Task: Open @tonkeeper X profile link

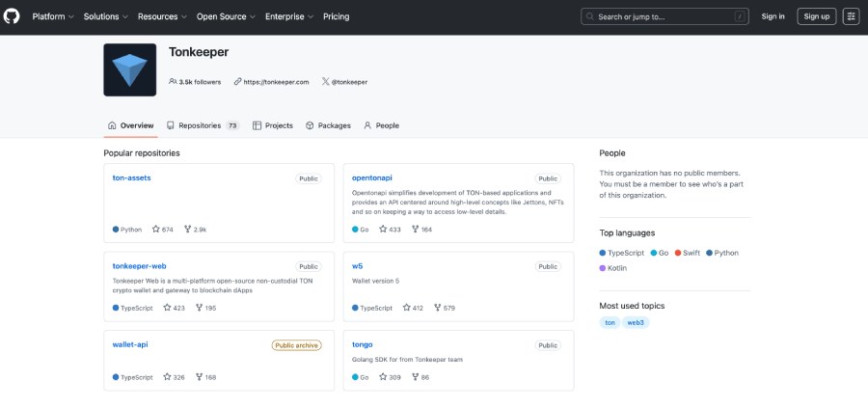Action: [344, 82]
